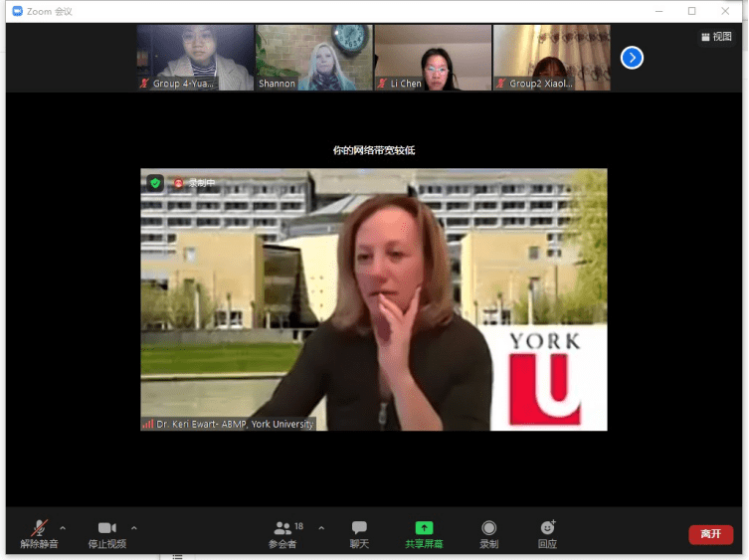Click the red recording indicator 录制中
The image size is (749, 560).
tap(194, 183)
